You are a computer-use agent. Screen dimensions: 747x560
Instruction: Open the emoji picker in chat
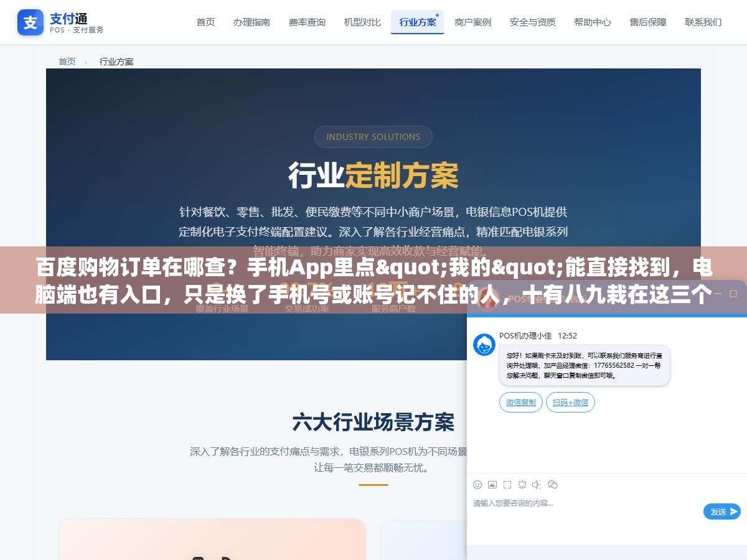click(x=477, y=485)
